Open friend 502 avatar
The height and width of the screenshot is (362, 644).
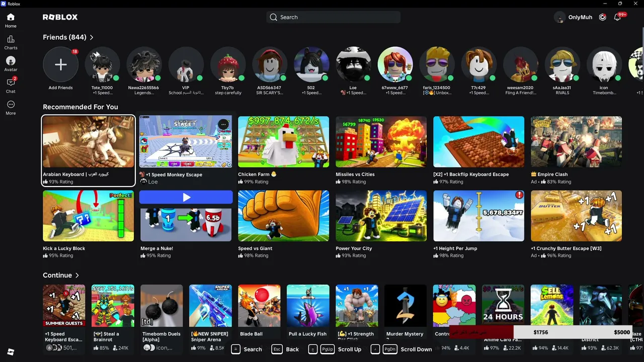(311, 64)
